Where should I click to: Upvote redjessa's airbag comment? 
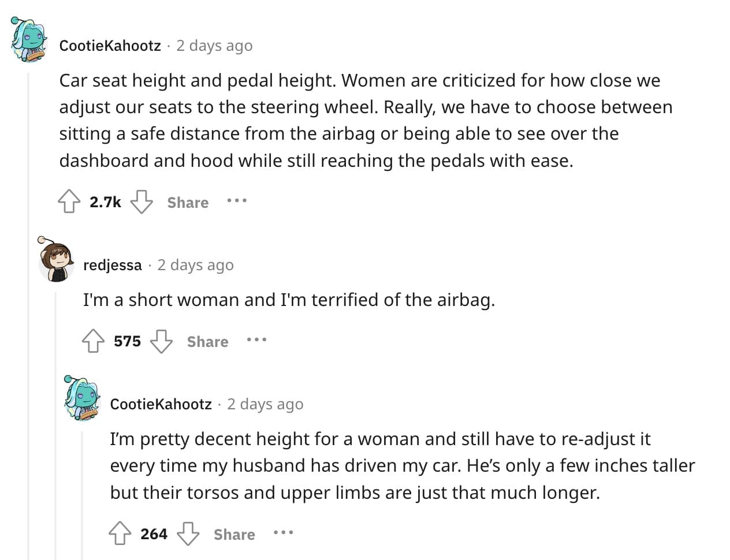click(x=93, y=341)
